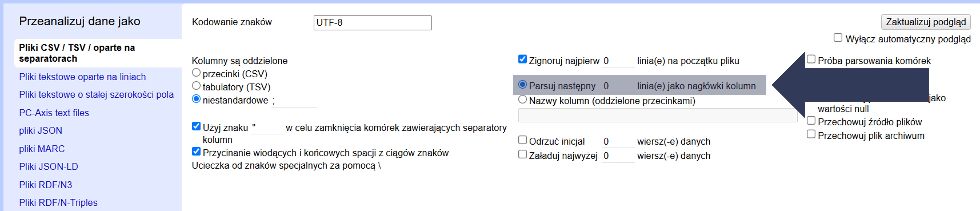Uncheck Przycinanie wiodących i końcowych spacji

click(196, 152)
